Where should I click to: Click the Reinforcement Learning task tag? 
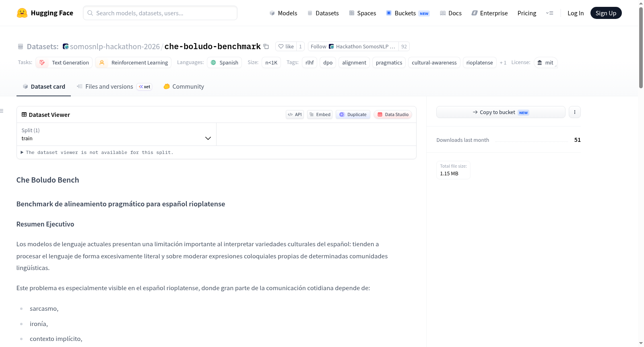pyautogui.click(x=133, y=62)
